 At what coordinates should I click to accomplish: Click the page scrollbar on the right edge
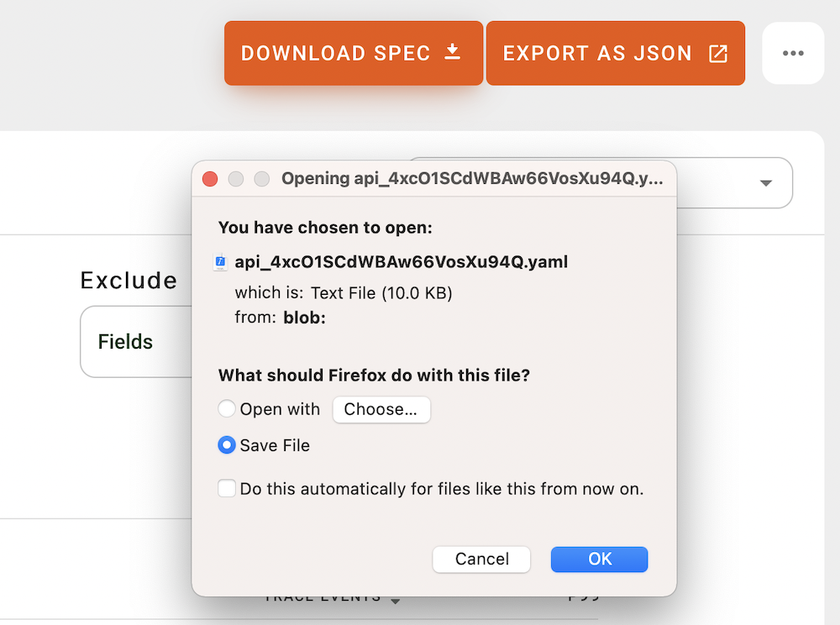click(836, 336)
